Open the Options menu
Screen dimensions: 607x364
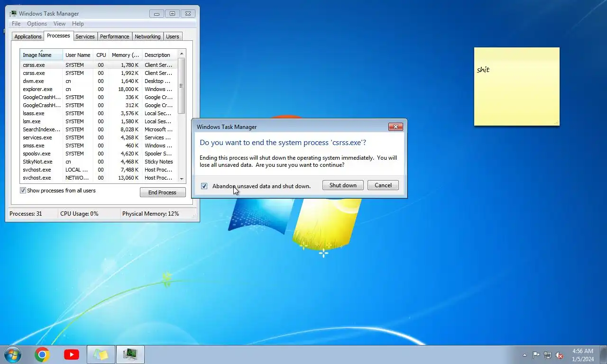click(37, 24)
